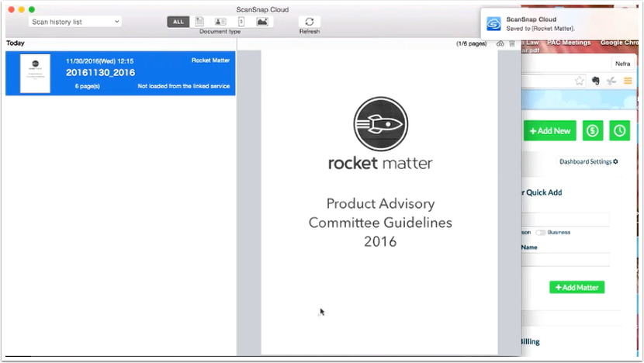This screenshot has height=363, width=644.
Task: Open Dashboard Settings link
Action: coord(589,162)
